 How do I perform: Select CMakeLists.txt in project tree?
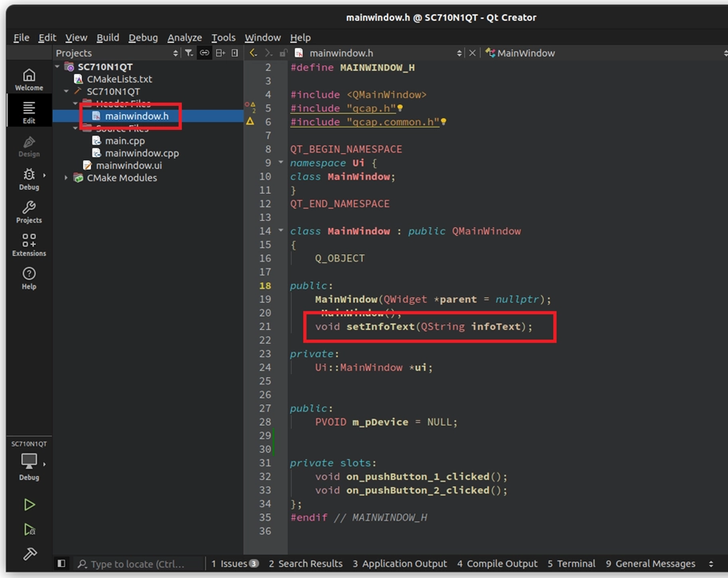[120, 79]
